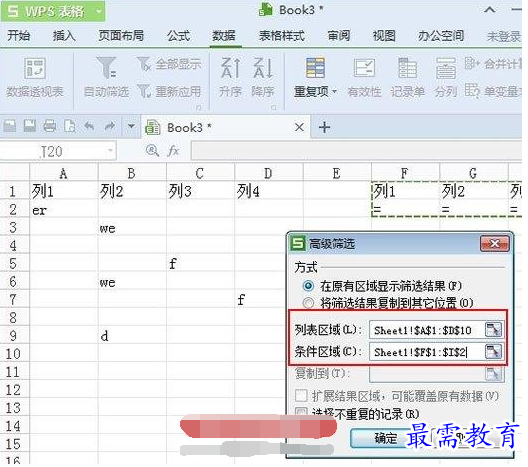The image size is (528, 467).
Task: Undo the last action
Action: [89, 127]
